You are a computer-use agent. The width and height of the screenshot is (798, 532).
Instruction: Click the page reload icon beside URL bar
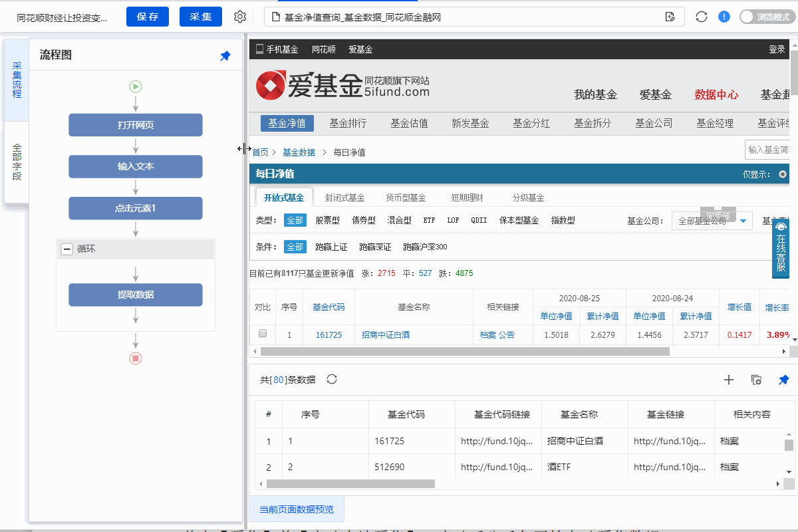(701, 17)
